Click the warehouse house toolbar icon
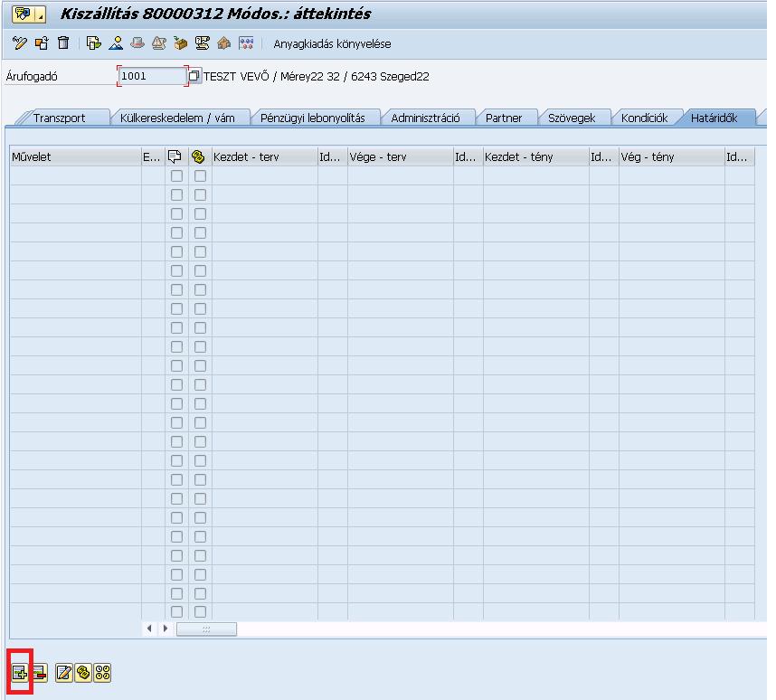Viewport: 776px width, 700px height. pos(224,43)
